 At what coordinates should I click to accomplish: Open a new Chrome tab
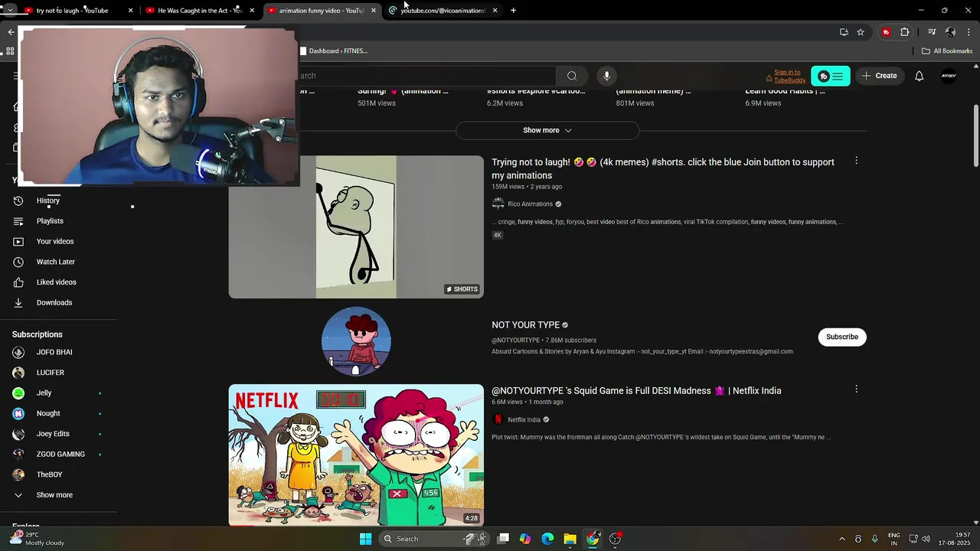(x=513, y=11)
